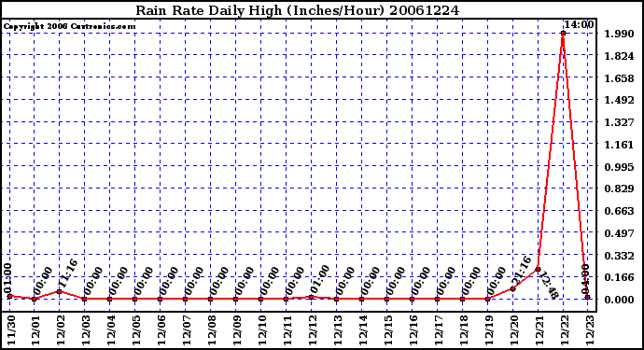Select the 12/23 date on the x-axis
Viewport: 644px width, 350px height.
pyautogui.click(x=590, y=330)
